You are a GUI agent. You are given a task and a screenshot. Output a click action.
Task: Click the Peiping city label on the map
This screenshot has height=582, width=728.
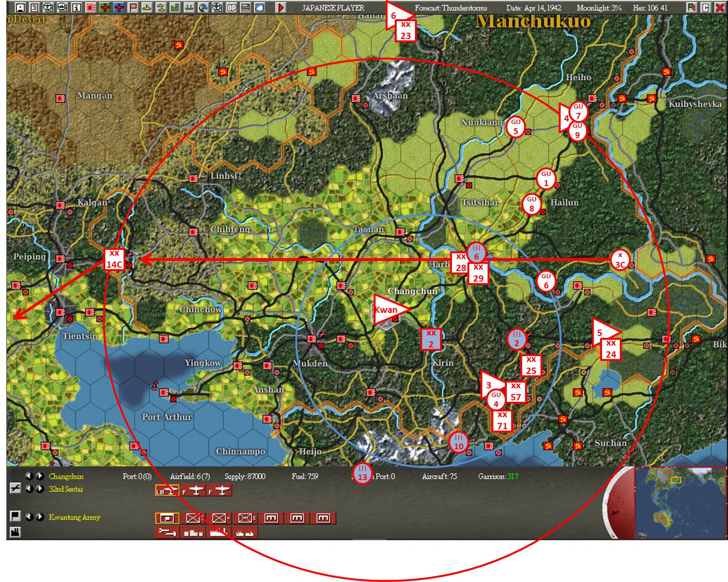(x=29, y=257)
